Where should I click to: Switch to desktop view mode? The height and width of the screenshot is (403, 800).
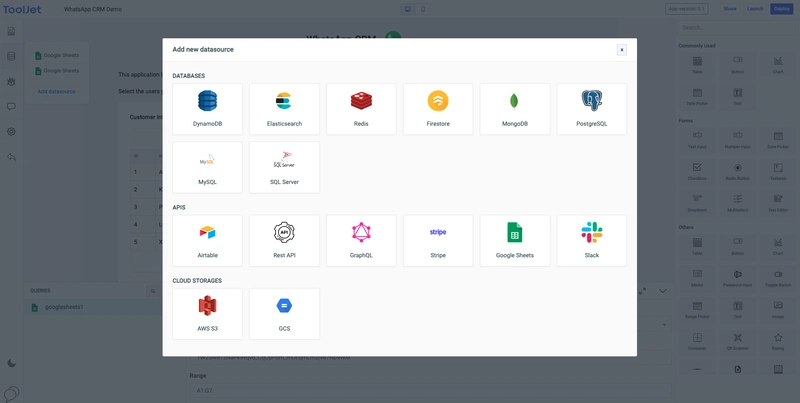[x=408, y=9]
